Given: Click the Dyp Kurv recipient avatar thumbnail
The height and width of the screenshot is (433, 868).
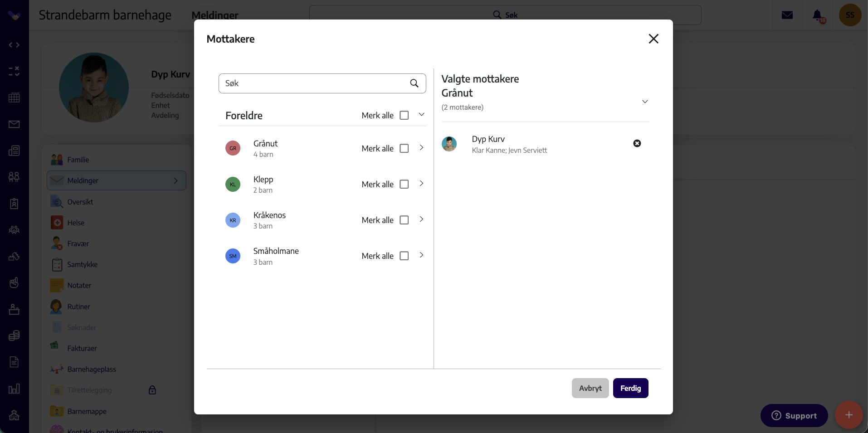Looking at the screenshot, I should [449, 144].
